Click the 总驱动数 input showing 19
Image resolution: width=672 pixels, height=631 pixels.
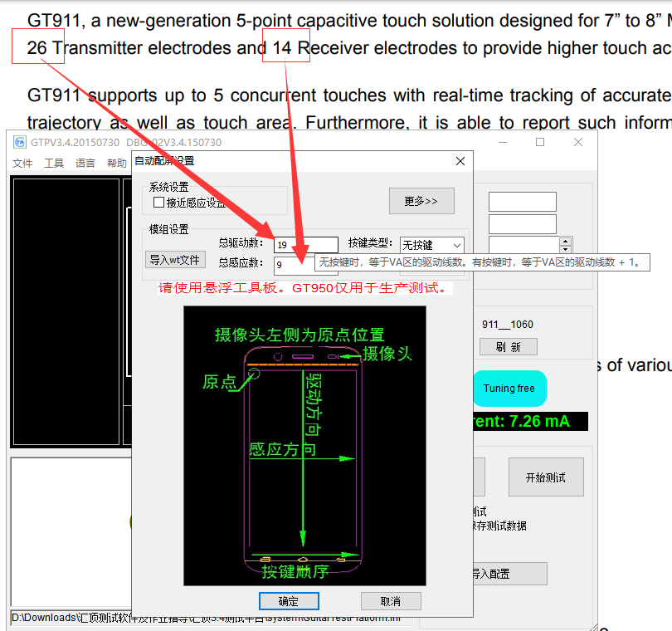pos(307,244)
